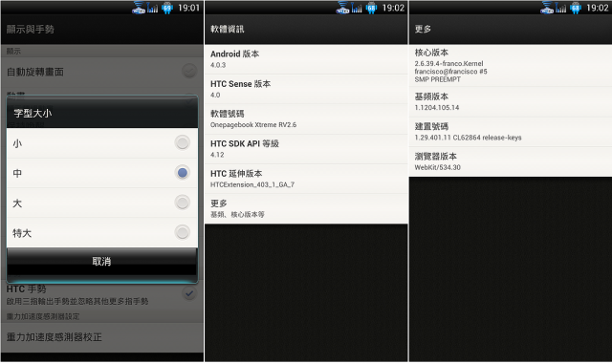
Task: Tap the 核心版本 kernel entry
Action: [510, 65]
